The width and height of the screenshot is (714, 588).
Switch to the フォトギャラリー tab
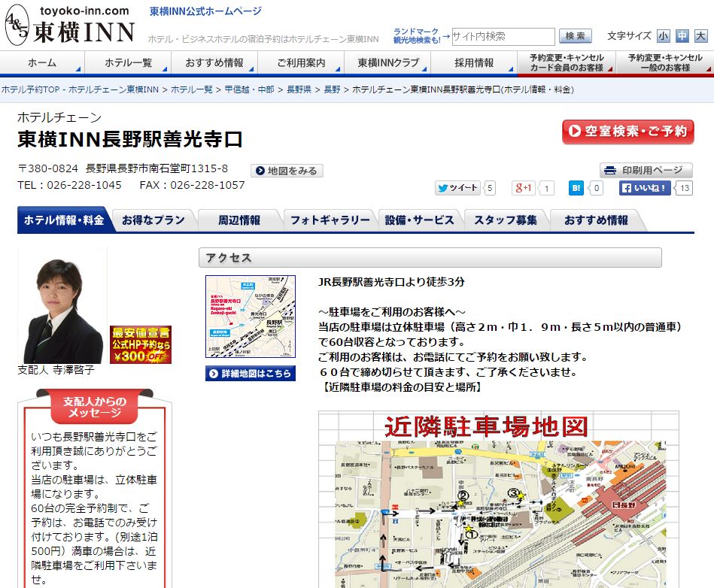coord(330,220)
